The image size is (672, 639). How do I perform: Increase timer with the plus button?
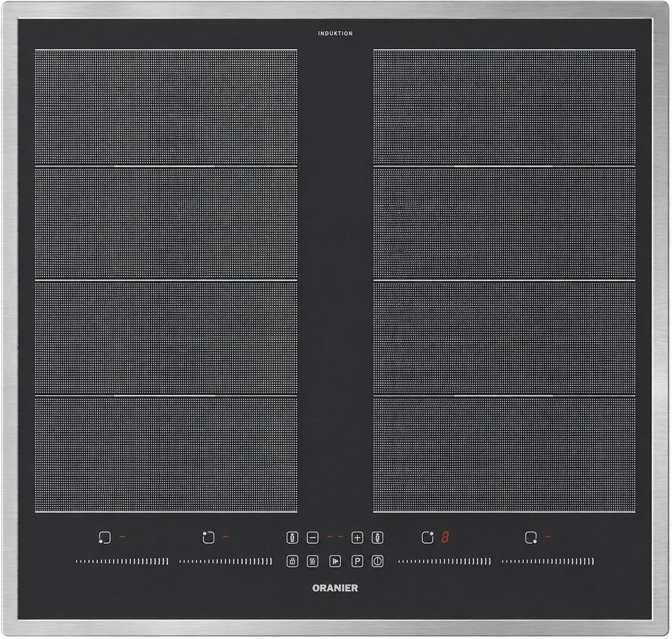point(357,538)
